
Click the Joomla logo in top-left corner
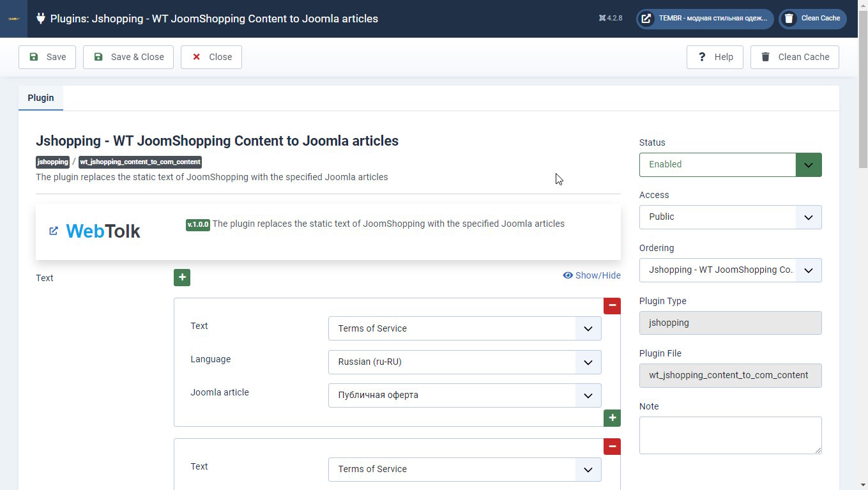point(13,19)
